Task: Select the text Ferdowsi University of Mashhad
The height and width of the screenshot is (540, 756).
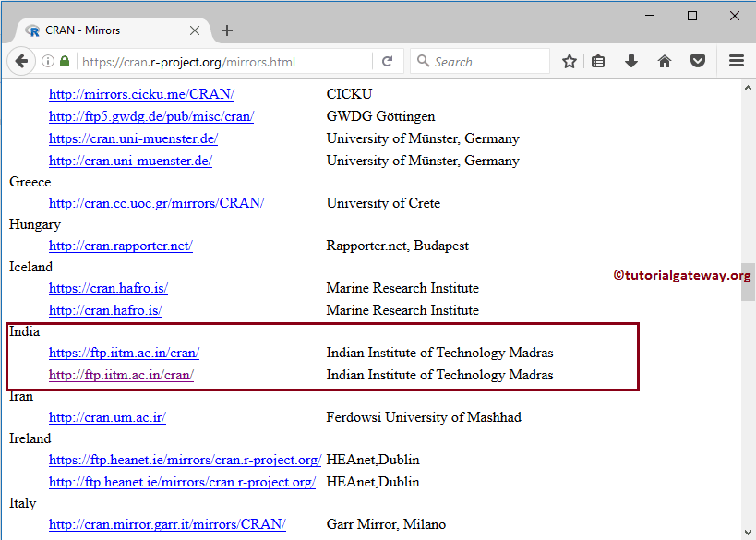Action: click(424, 417)
